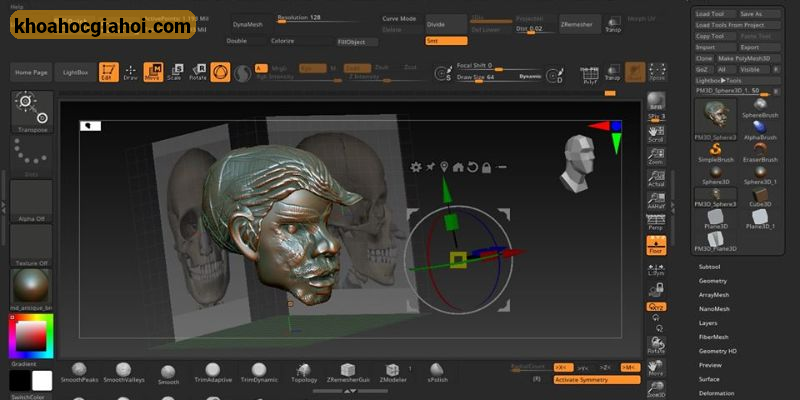Screen dimensions: 800x400
Task: Click the Gizmo 3D circle icon
Action: click(x=220, y=72)
